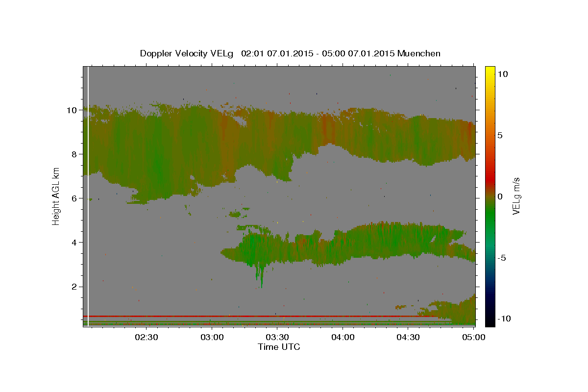Click the 'Height AGL km' axis label
Viewport: 588px width, 392px height.
pyautogui.click(x=56, y=196)
